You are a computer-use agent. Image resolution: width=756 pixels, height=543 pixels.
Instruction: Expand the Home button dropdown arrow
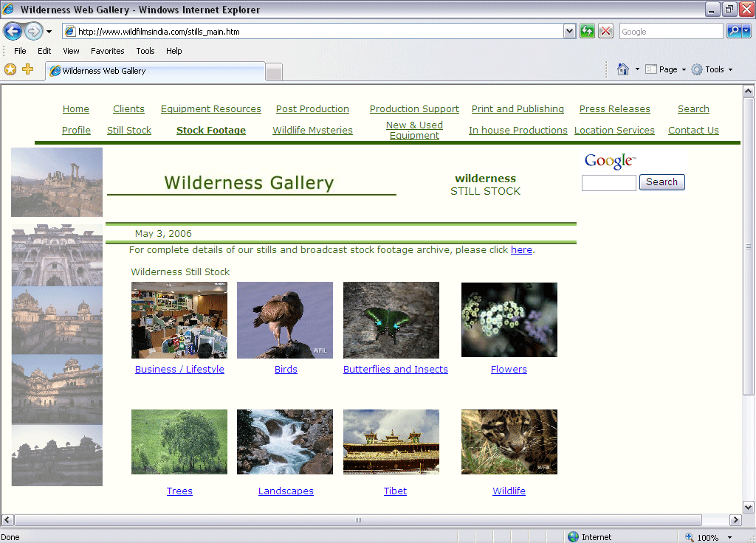pos(637,69)
